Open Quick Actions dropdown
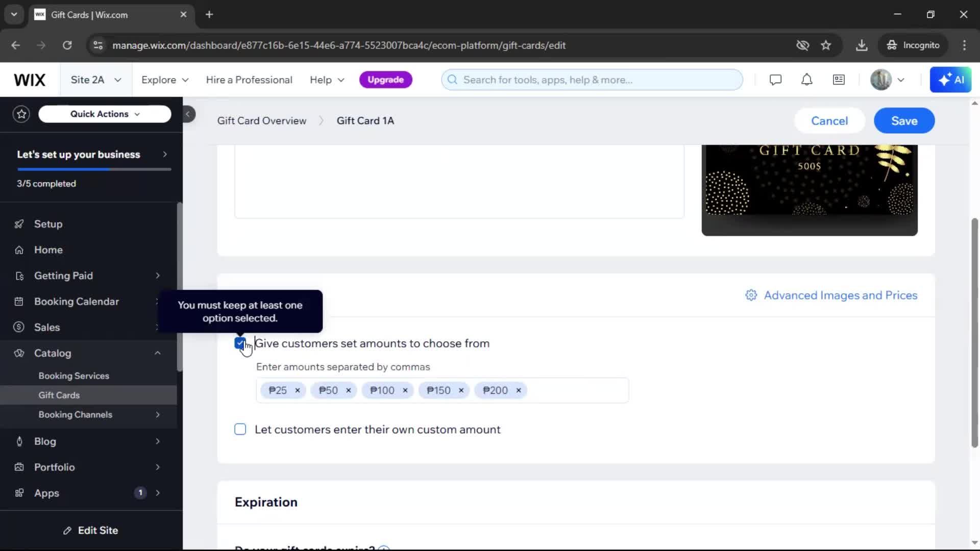This screenshot has width=980, height=551. point(105,114)
